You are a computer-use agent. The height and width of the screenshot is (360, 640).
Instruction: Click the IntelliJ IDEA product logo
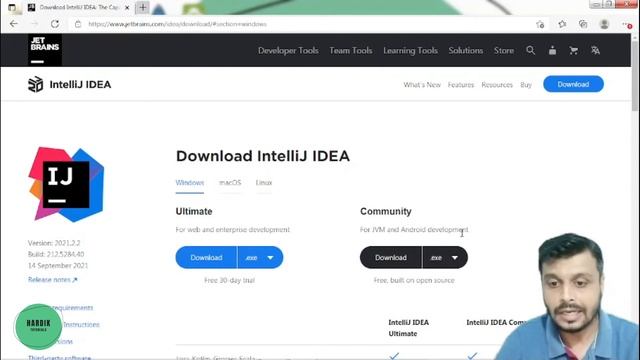[x=36, y=84]
